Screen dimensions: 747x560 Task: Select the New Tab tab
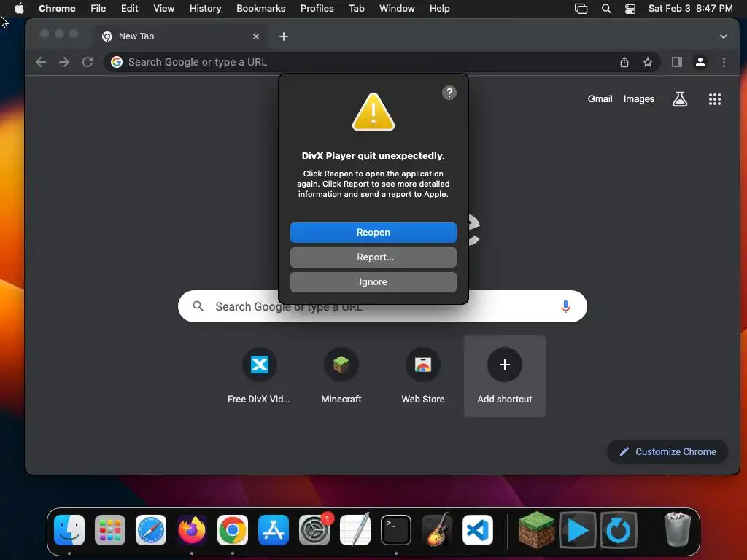coord(181,36)
